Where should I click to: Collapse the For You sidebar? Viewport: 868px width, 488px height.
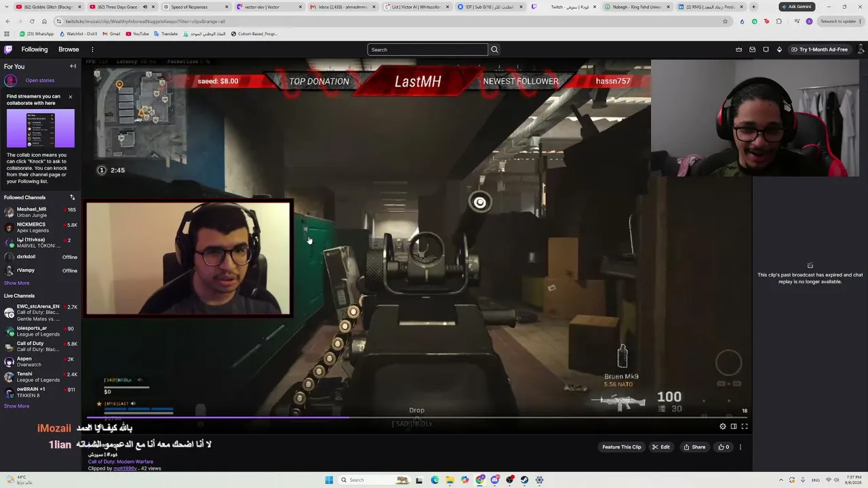pyautogui.click(x=73, y=66)
